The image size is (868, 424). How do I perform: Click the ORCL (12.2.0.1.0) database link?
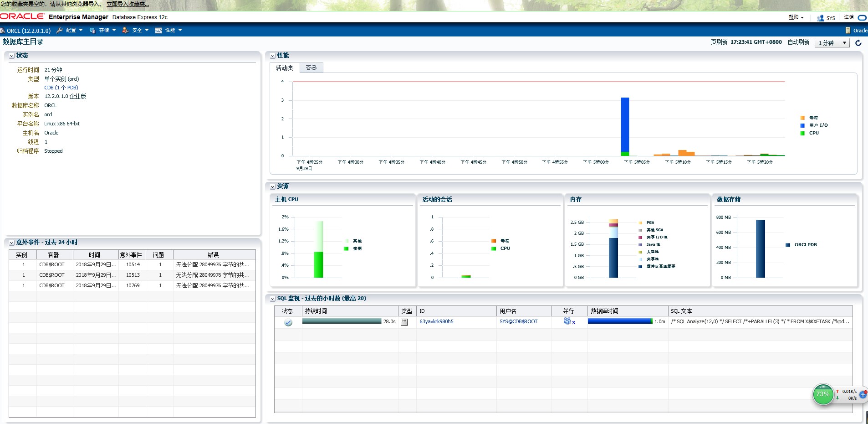coord(29,31)
